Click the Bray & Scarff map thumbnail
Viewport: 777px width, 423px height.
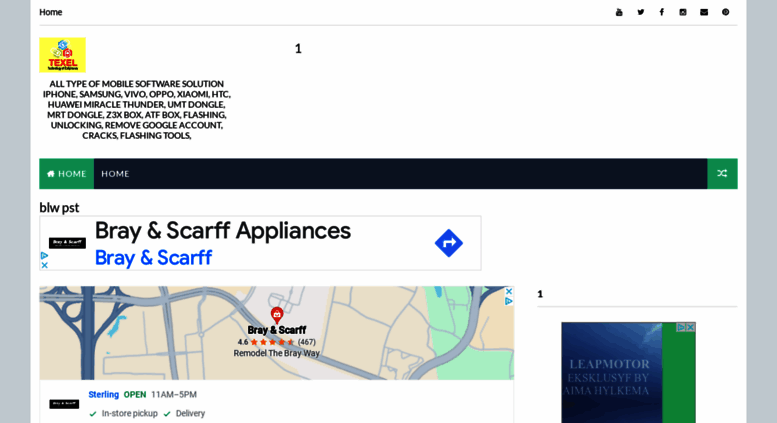[x=277, y=333]
